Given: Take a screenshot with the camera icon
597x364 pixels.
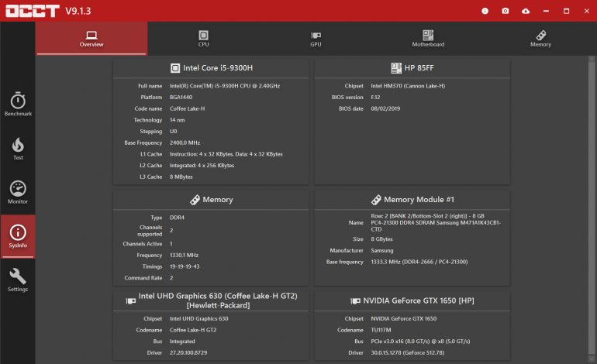Looking at the screenshot, I should (x=506, y=11).
